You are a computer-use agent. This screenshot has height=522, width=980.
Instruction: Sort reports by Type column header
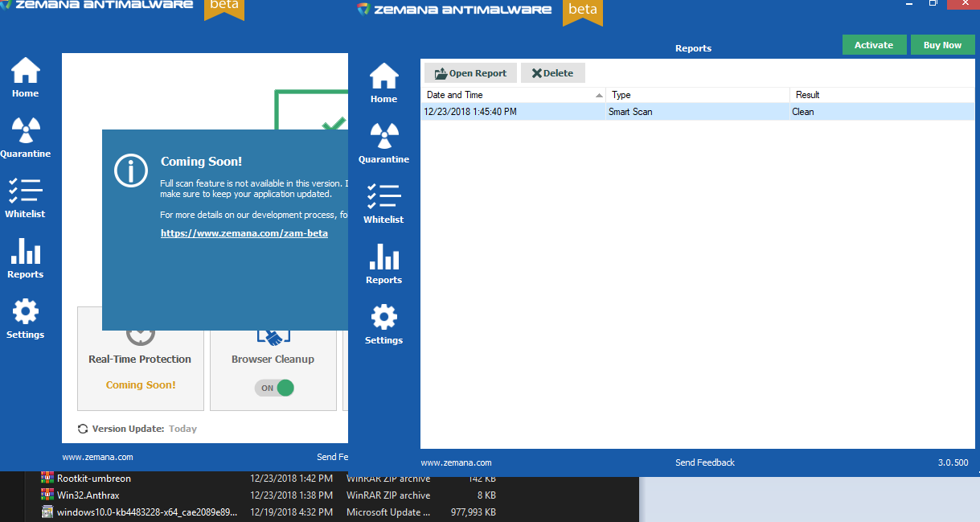699,95
